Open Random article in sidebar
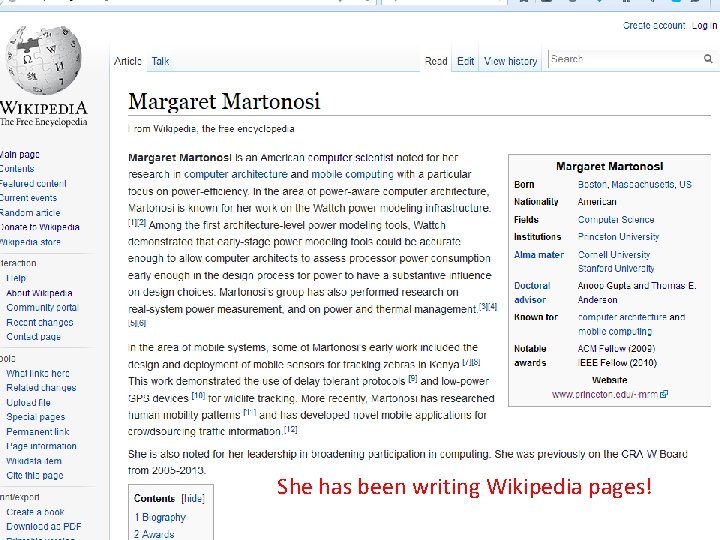The image size is (720, 540). point(30,213)
